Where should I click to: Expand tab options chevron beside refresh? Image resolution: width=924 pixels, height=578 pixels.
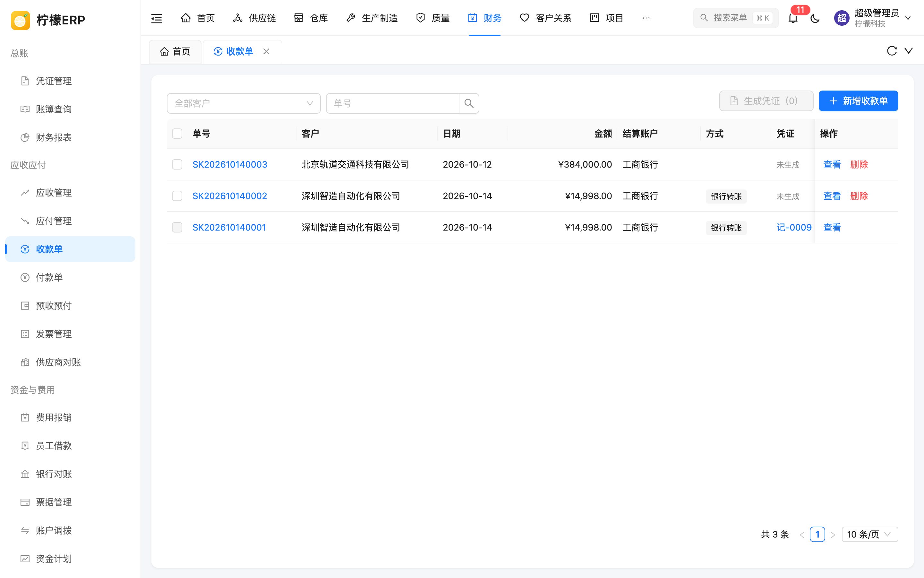click(x=909, y=51)
